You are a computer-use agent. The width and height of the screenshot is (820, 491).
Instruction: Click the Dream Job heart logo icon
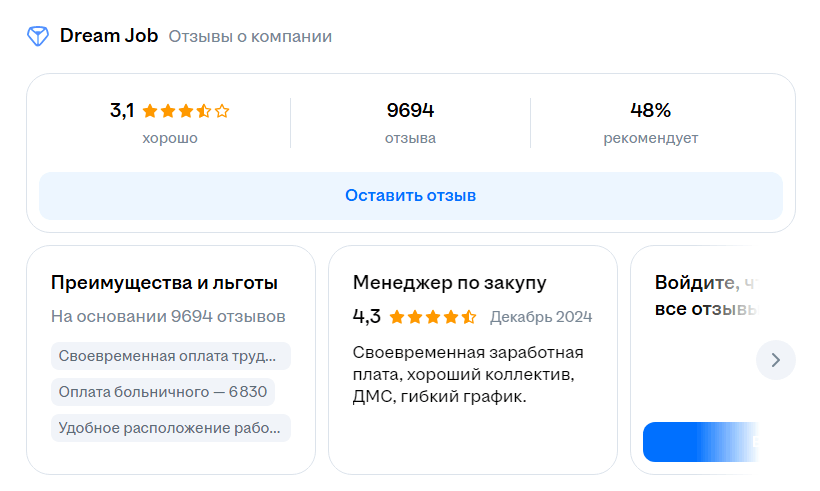37,37
